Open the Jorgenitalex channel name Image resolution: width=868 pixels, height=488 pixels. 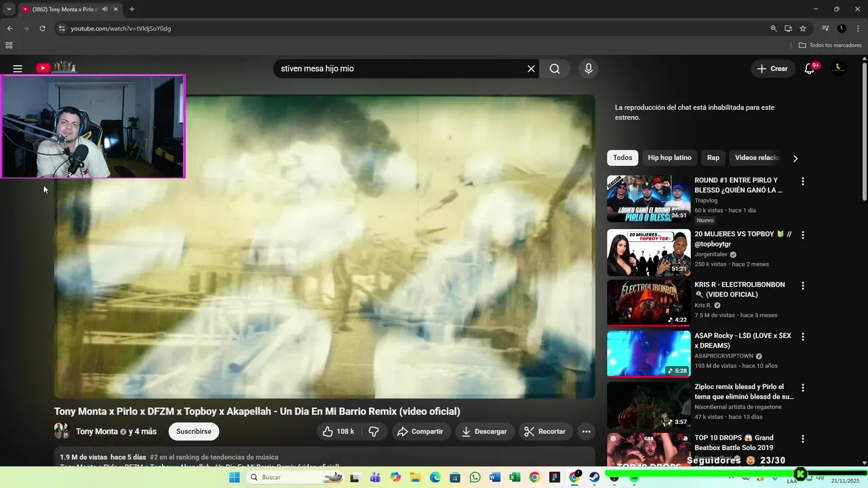point(711,254)
